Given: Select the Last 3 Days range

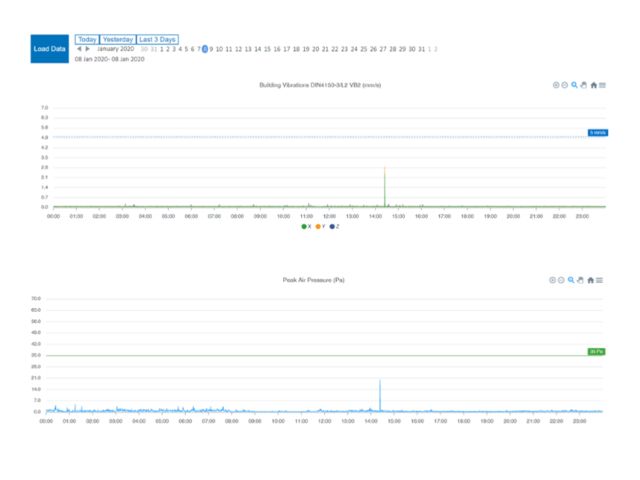Looking at the screenshot, I should (x=157, y=39).
